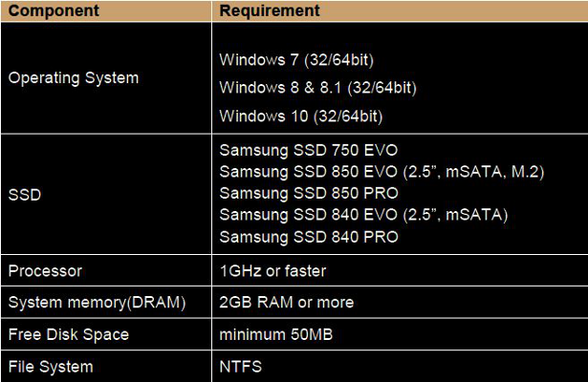Click the Samsung SSD 750 EVO entry
This screenshot has width=588, height=382.
pos(308,151)
